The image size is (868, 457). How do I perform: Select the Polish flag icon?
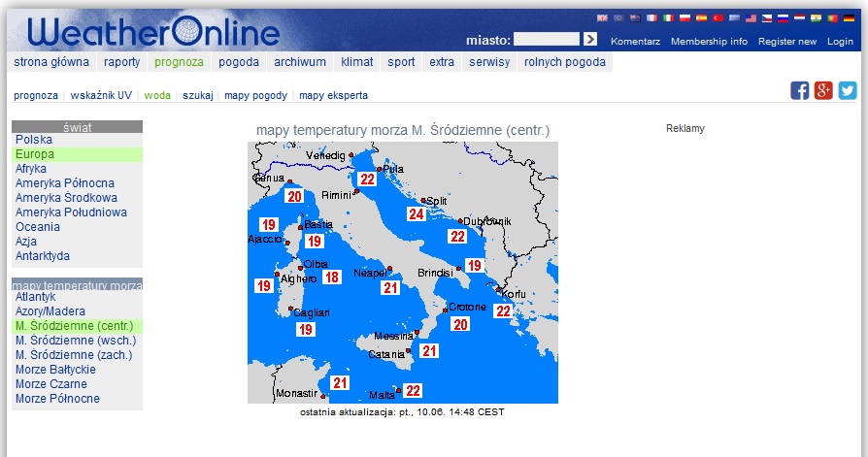(684, 17)
